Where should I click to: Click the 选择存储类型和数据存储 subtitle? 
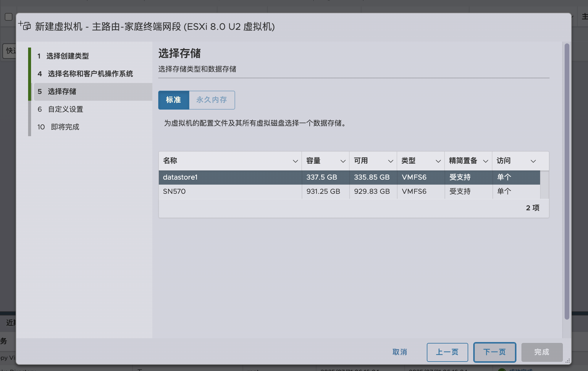coord(197,69)
